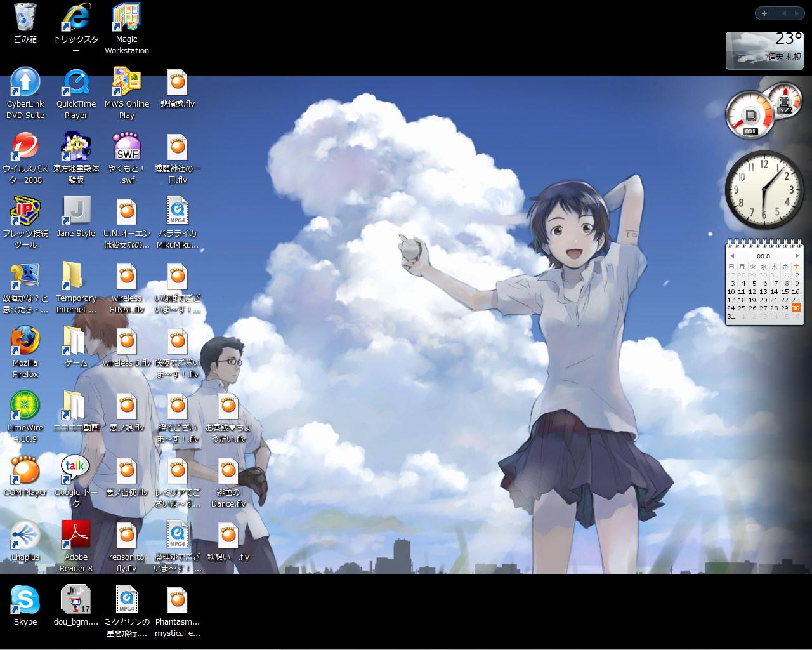Image resolution: width=812 pixels, height=650 pixels.
Task: Select the バラライカ MikuMiku MPG4 file
Action: [178, 223]
